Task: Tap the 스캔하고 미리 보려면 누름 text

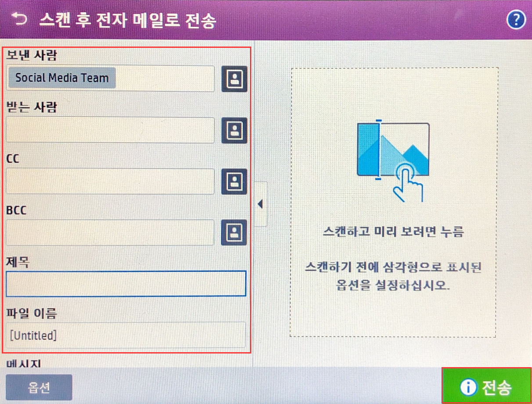Action: point(394,232)
